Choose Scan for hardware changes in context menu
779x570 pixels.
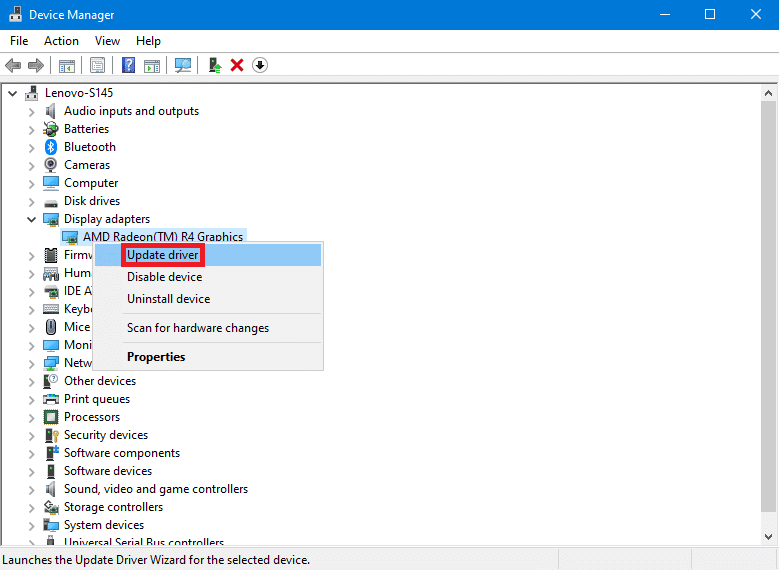[208, 328]
